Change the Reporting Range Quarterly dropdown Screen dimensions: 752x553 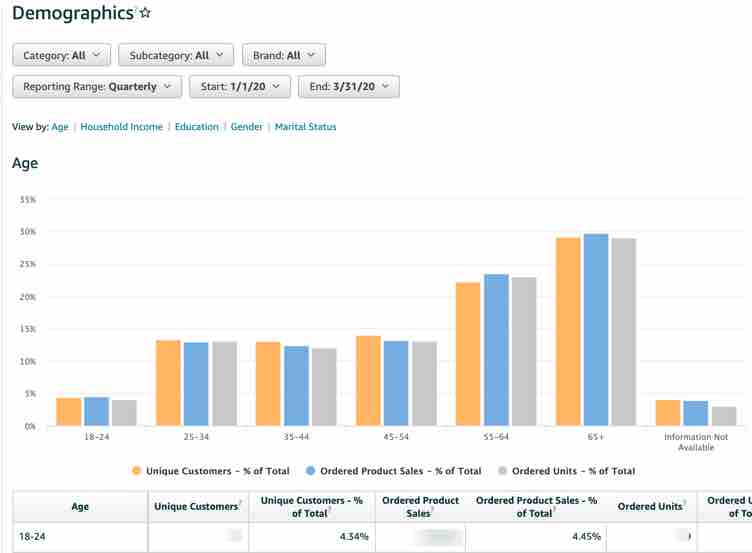[x=97, y=87]
